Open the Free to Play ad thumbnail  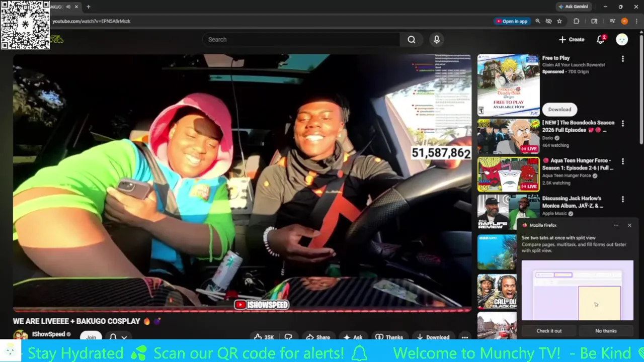pyautogui.click(x=508, y=85)
